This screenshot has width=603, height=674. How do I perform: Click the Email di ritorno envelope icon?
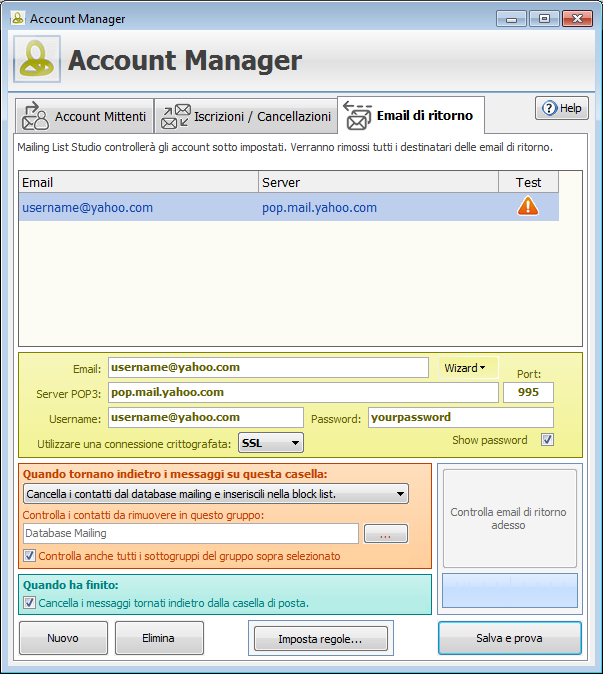pyautogui.click(x=357, y=116)
